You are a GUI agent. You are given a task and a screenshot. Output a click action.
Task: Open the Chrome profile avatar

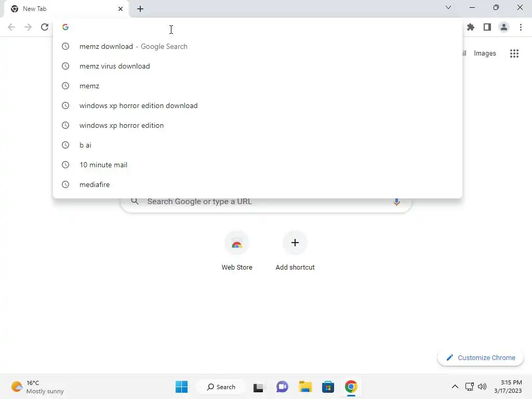[504, 27]
